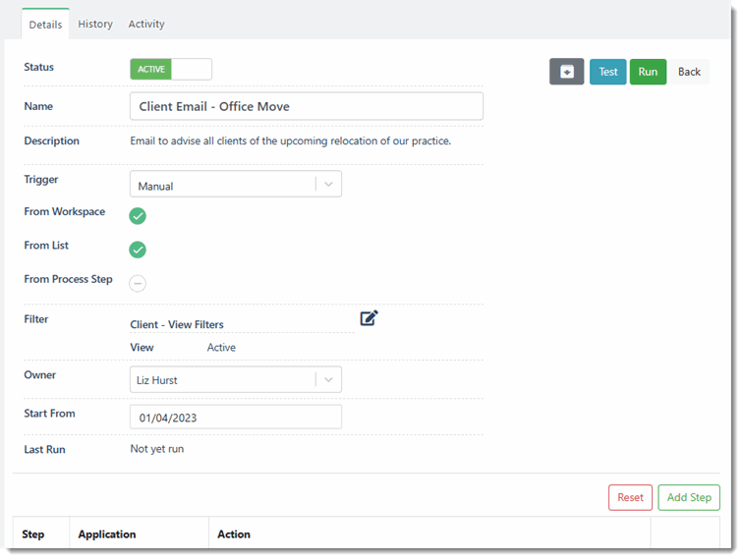This screenshot has width=743, height=560.
Task: Click the edit filter pencil icon
Action: [369, 318]
